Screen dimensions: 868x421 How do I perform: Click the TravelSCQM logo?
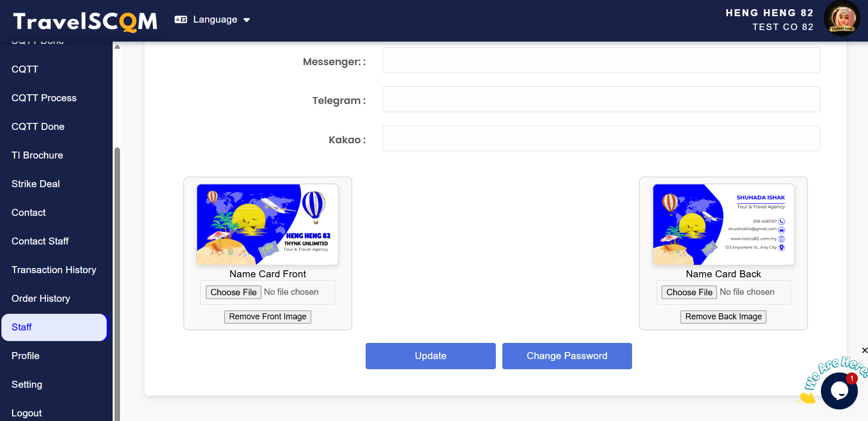coord(85,21)
